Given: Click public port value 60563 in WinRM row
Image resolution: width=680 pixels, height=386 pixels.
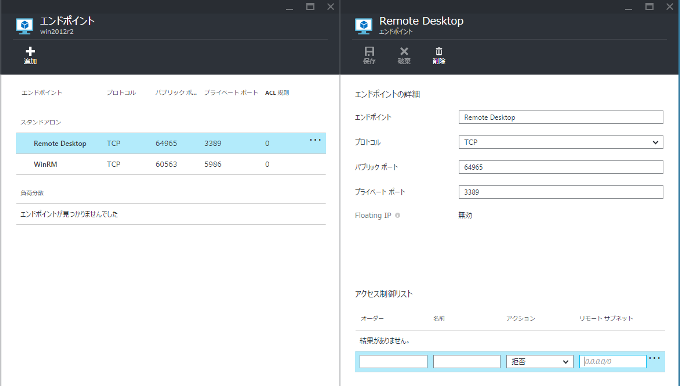Looking at the screenshot, I should coord(167,164).
